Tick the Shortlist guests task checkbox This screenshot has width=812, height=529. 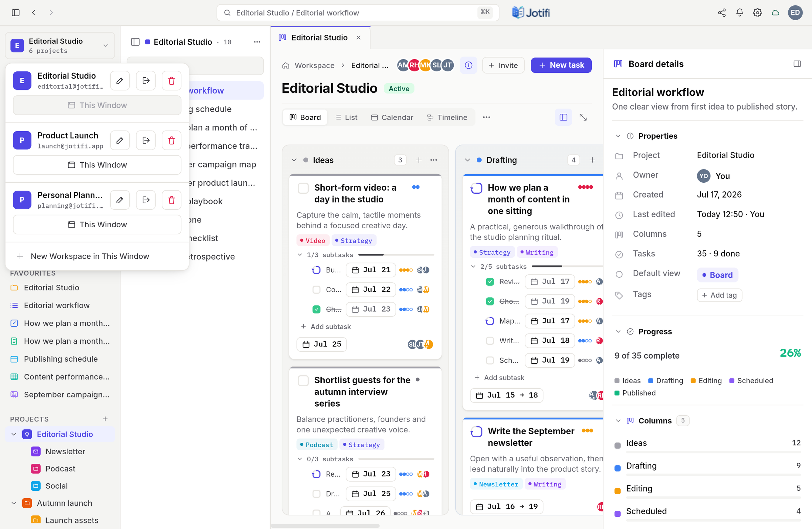303,380
